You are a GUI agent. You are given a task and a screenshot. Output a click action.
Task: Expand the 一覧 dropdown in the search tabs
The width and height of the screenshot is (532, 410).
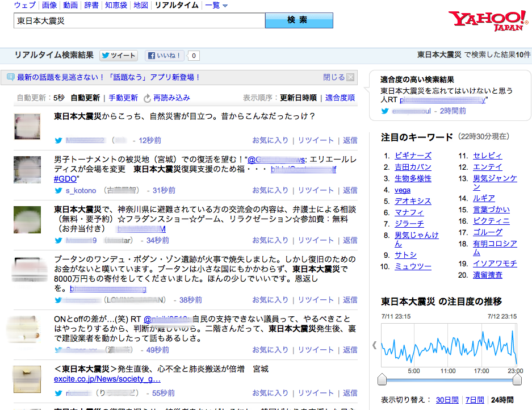(216, 5)
